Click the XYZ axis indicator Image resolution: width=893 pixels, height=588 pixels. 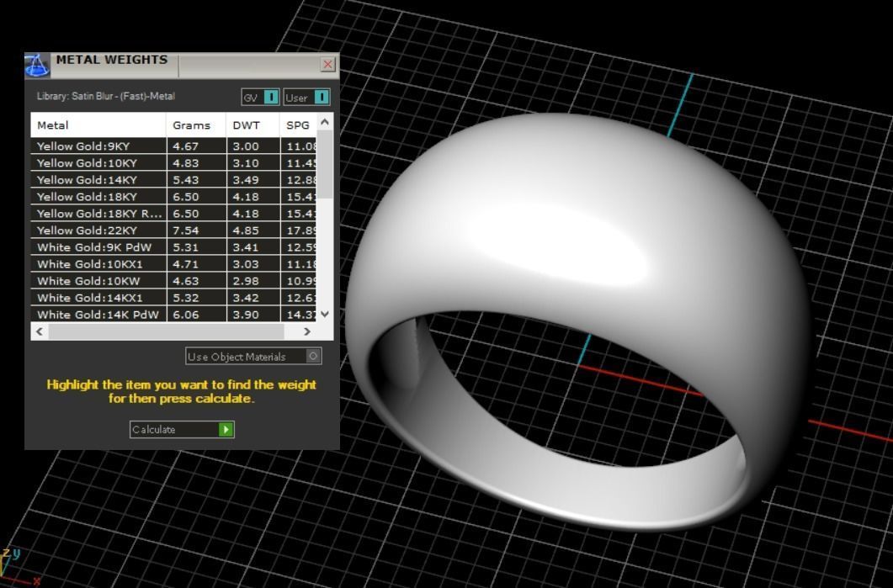click(19, 567)
